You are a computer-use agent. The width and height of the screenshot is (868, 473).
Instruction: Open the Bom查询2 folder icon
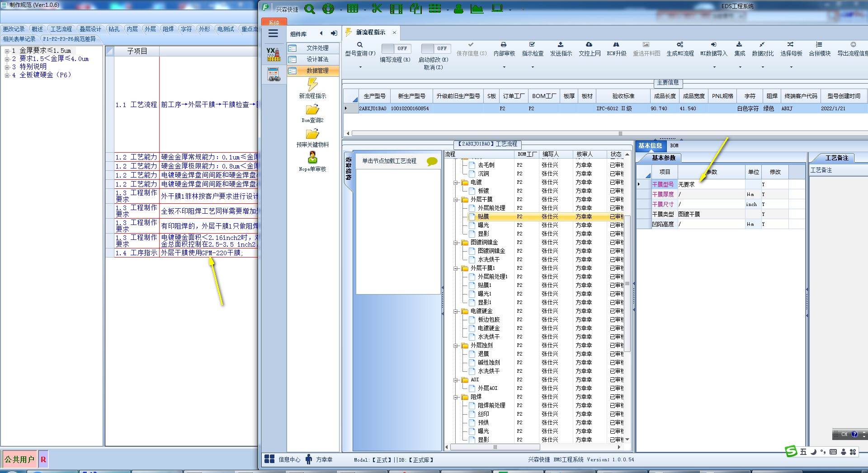(x=312, y=110)
